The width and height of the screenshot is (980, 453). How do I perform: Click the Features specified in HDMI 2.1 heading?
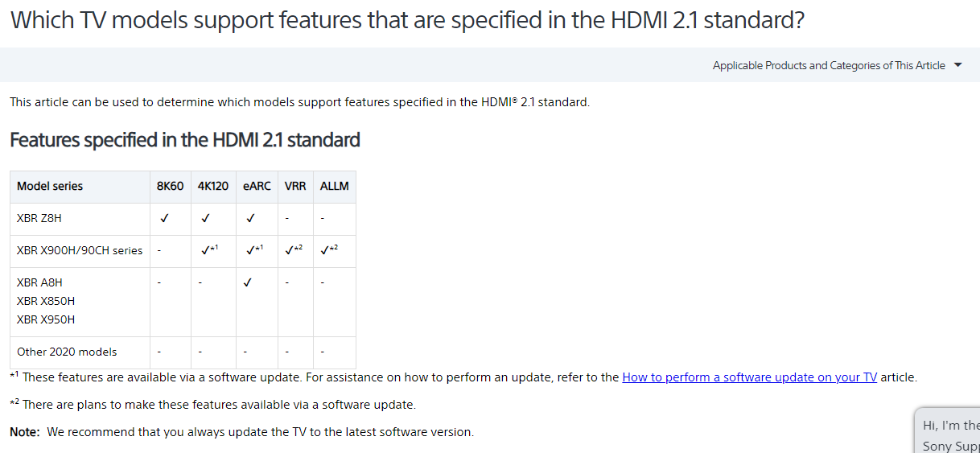(x=185, y=140)
